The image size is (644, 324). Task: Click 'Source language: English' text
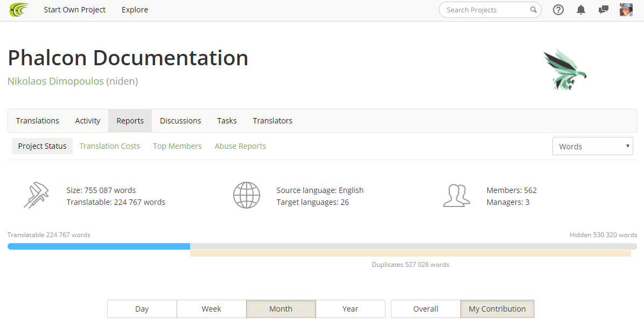(320, 190)
